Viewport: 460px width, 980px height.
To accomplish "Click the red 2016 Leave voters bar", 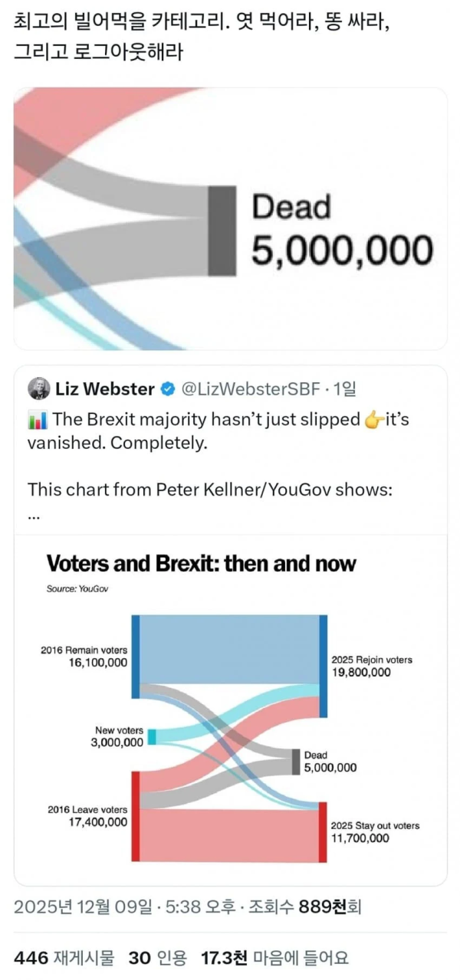I will click(x=136, y=815).
